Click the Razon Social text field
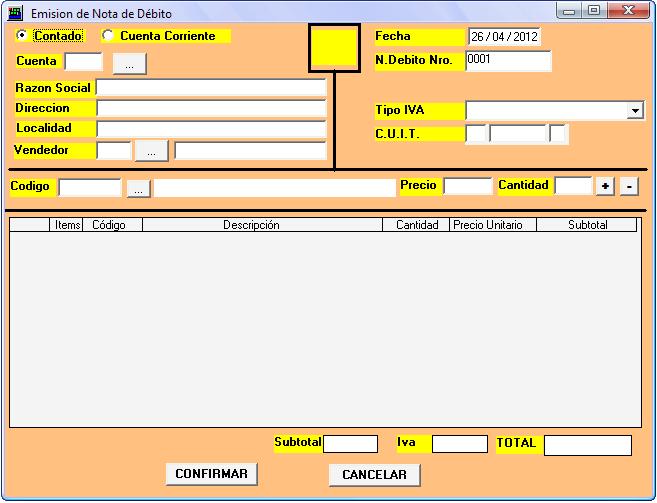 (x=211, y=88)
